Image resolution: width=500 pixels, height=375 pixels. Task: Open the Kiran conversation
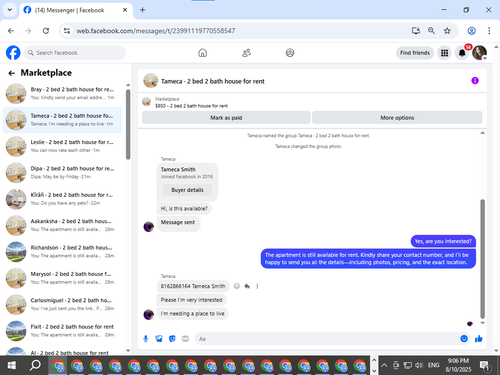click(x=62, y=199)
